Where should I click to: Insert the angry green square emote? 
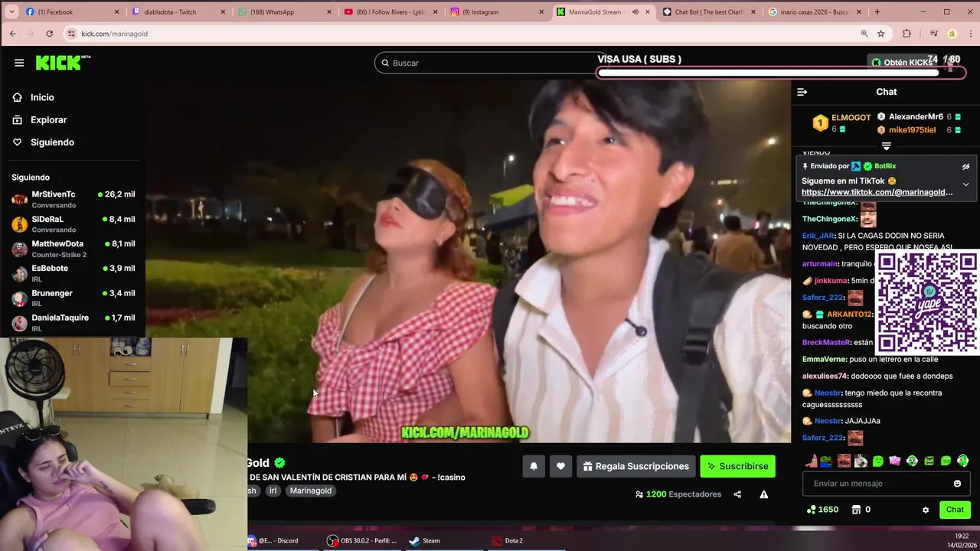(x=929, y=461)
